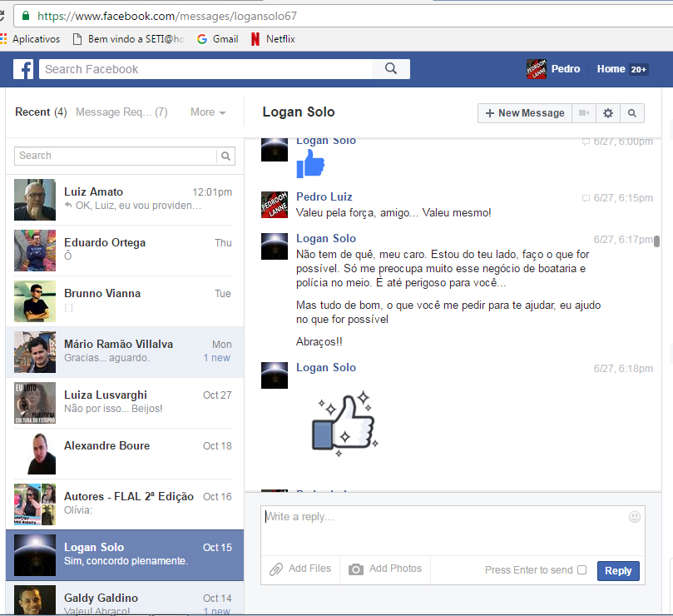Switch to Message Requests (7) tab

121,112
